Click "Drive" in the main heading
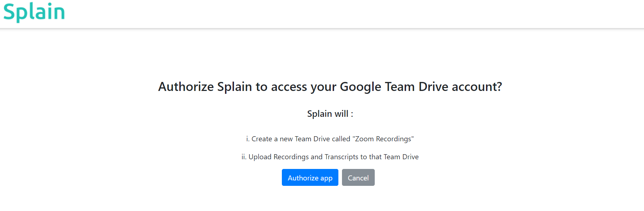Image resolution: width=644 pixels, height=211 pixels. click(433, 87)
